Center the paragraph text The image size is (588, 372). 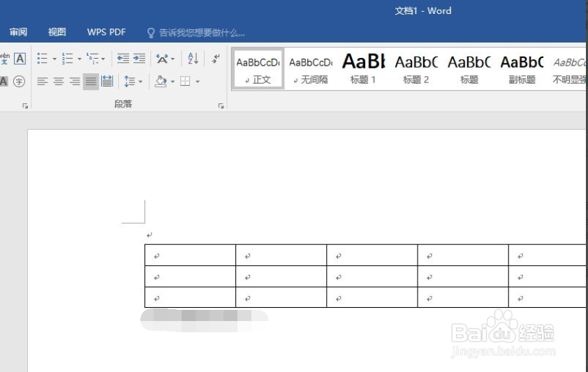pos(59,81)
